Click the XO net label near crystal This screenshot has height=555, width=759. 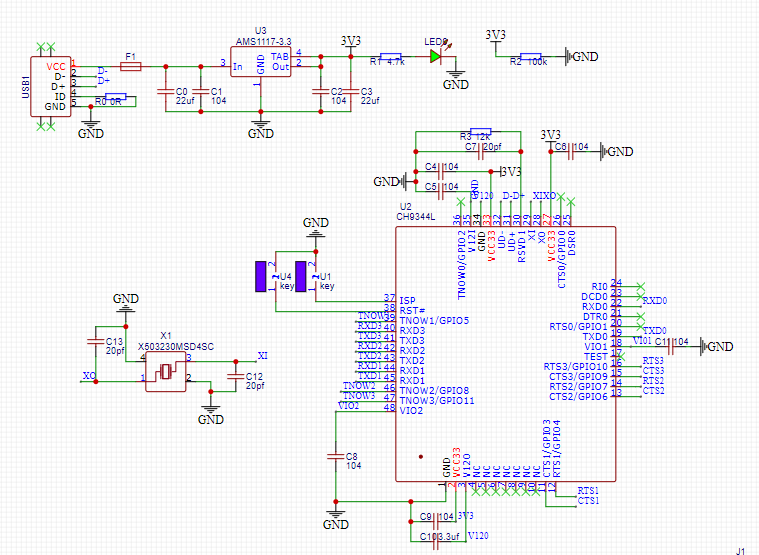[x=88, y=376]
